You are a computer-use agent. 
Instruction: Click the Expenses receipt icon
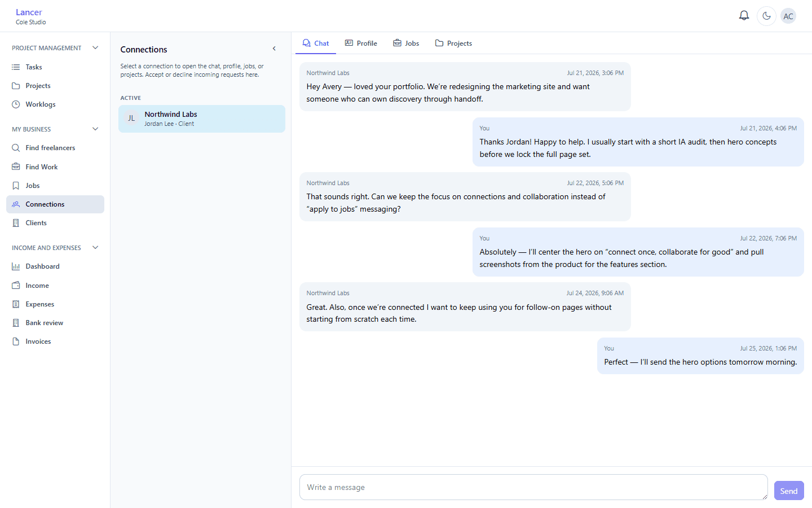tap(16, 304)
